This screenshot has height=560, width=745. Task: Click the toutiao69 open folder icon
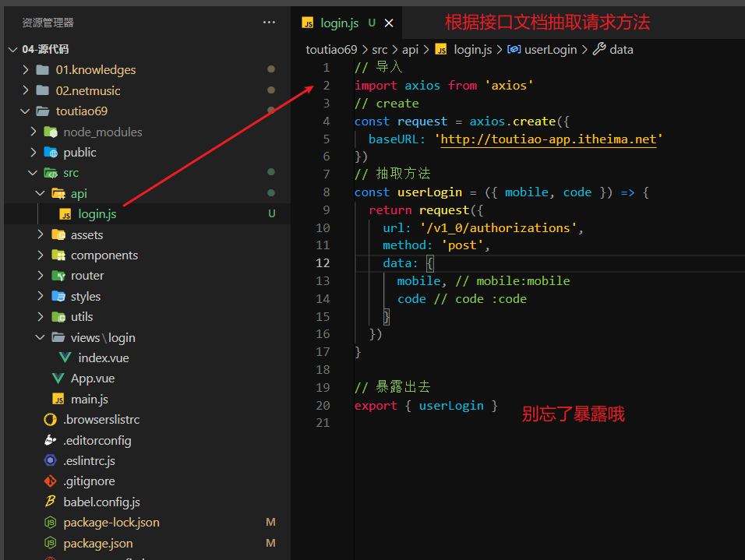(43, 111)
